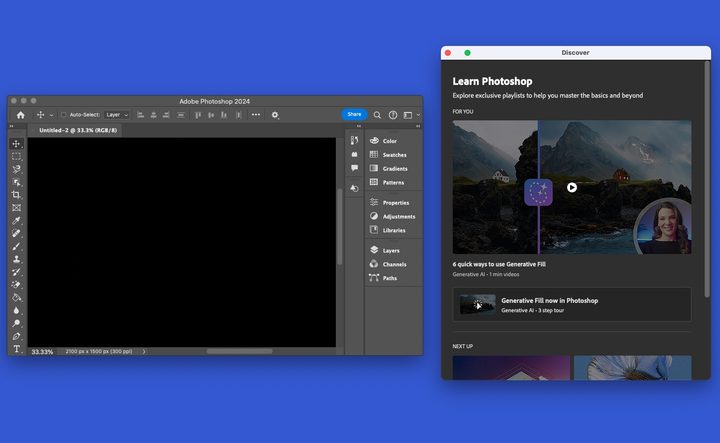
Task: Click the canvas vertical scrollbar
Action: [339, 226]
